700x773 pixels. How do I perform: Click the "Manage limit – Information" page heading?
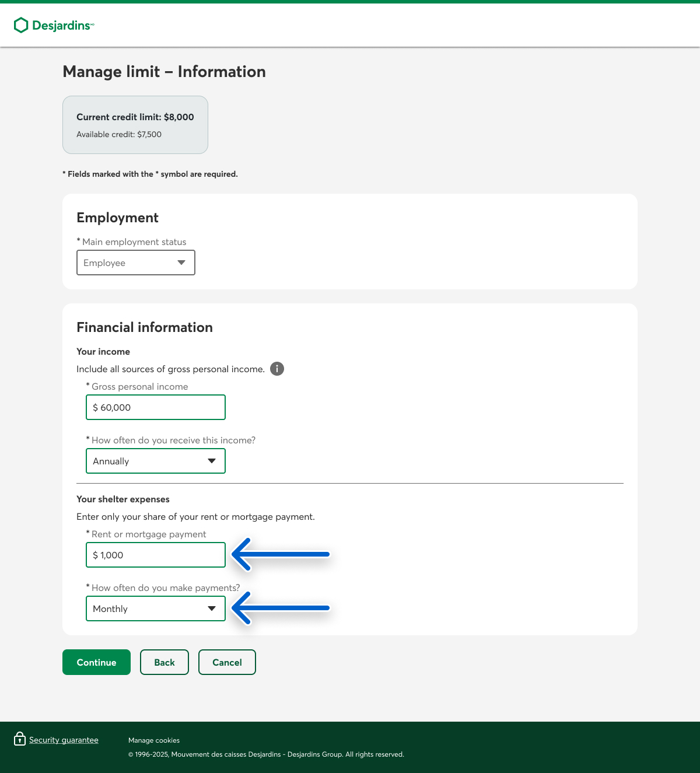point(164,71)
